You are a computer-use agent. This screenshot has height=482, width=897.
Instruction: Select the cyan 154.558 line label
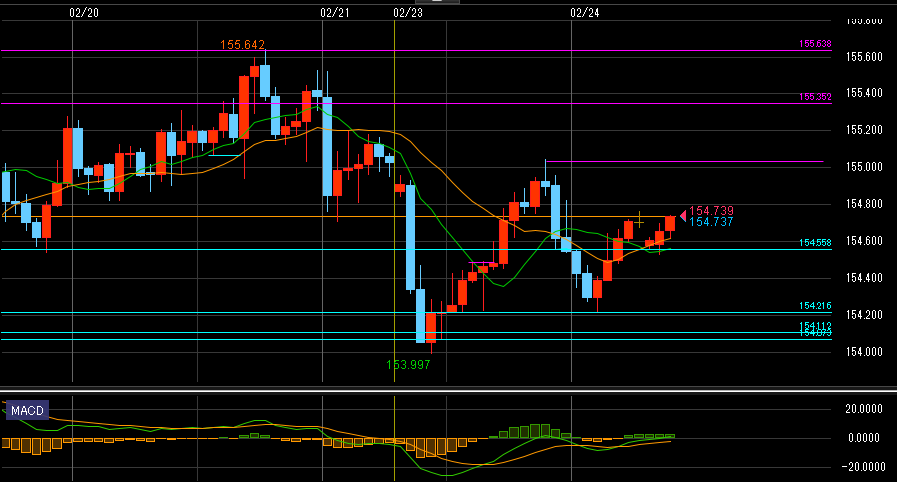(815, 243)
